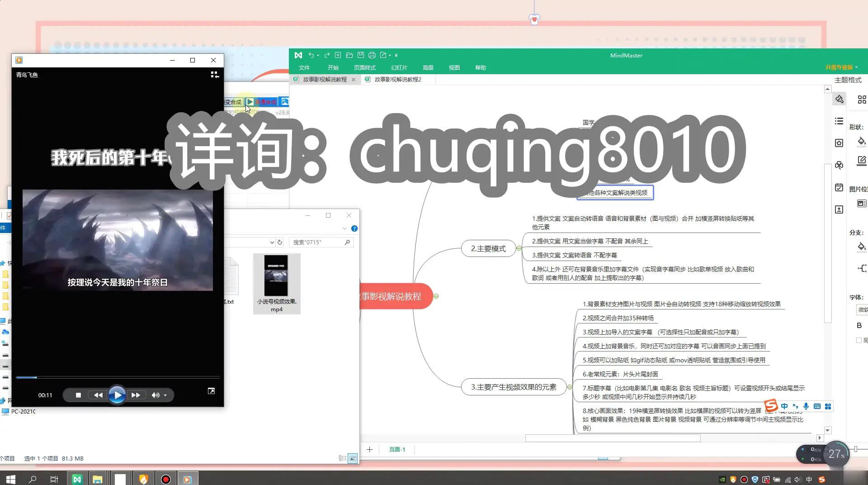This screenshot has height=485, width=868.
Task: Open the font family combo box under 字体
Action: click(x=862, y=310)
